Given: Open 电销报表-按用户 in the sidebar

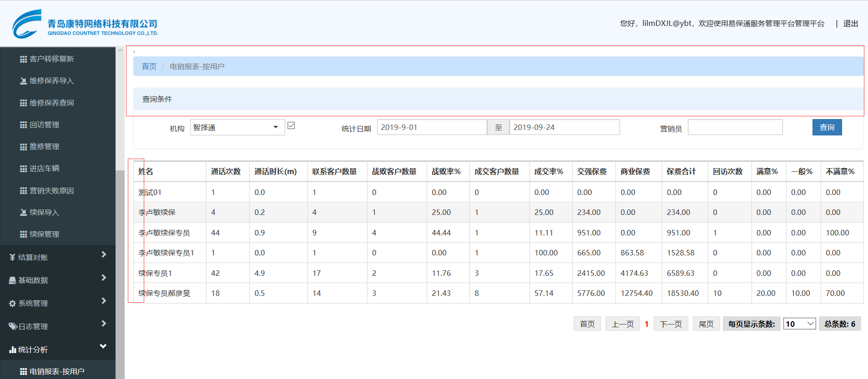Looking at the screenshot, I should [x=58, y=372].
